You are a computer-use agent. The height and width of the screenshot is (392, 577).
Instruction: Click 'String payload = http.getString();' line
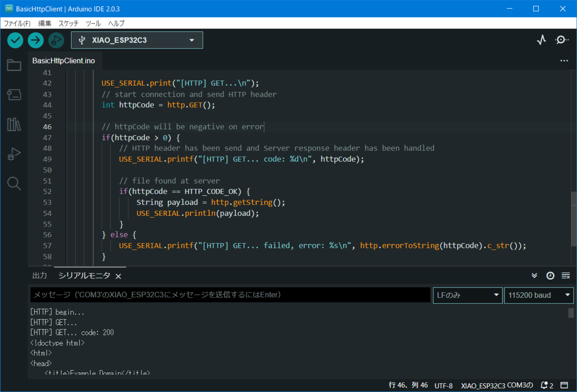pos(211,202)
